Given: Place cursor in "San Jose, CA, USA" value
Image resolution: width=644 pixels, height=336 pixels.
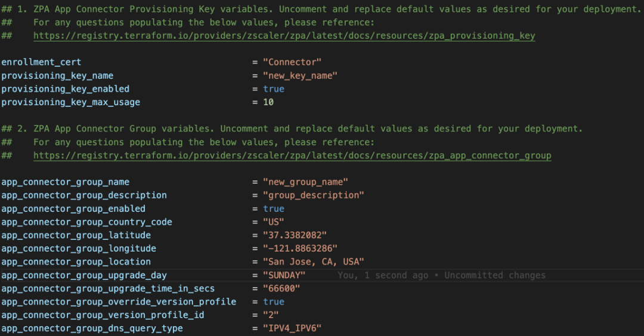Looking at the screenshot, I should [313, 262].
